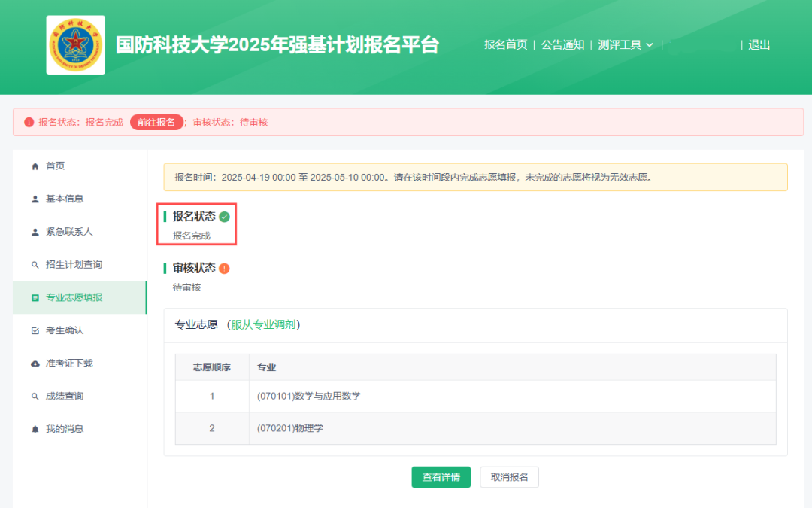Open 报名首页 in the top navigation
Image resolution: width=812 pixels, height=508 pixels.
505,45
